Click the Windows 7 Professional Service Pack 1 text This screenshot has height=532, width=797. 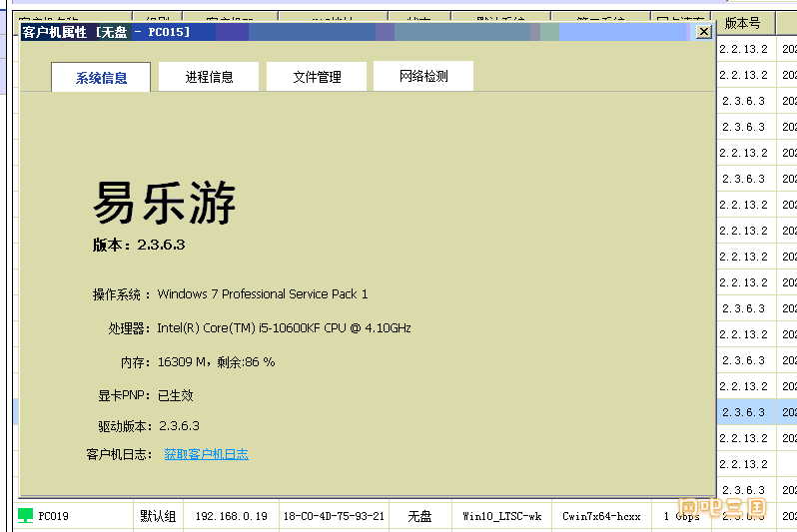[x=263, y=294]
